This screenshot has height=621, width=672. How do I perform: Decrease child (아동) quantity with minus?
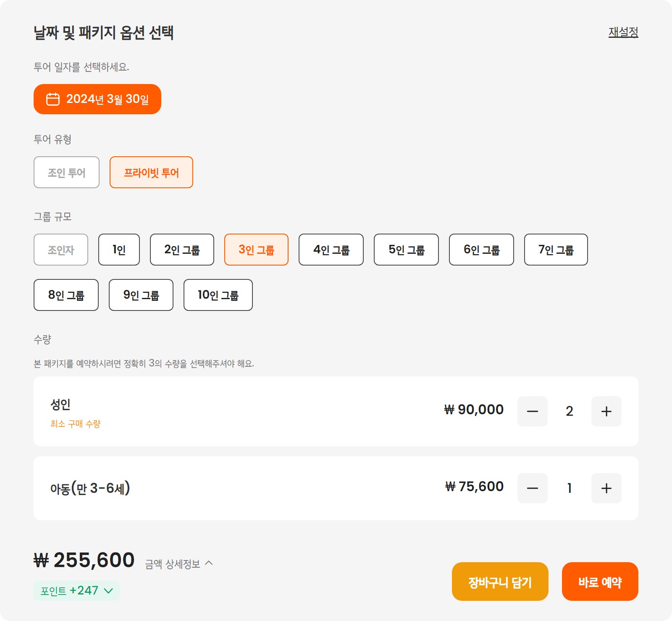pyautogui.click(x=533, y=488)
